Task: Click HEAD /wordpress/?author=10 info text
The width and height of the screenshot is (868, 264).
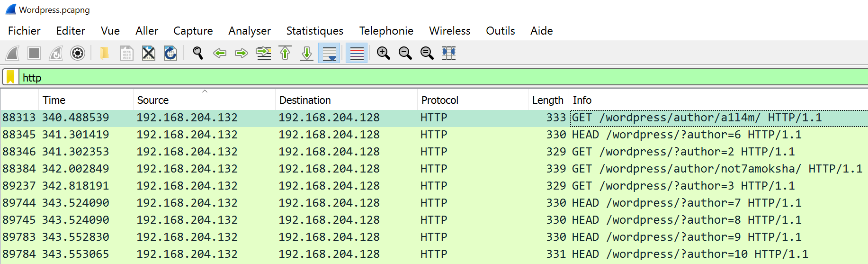Action: (x=690, y=254)
